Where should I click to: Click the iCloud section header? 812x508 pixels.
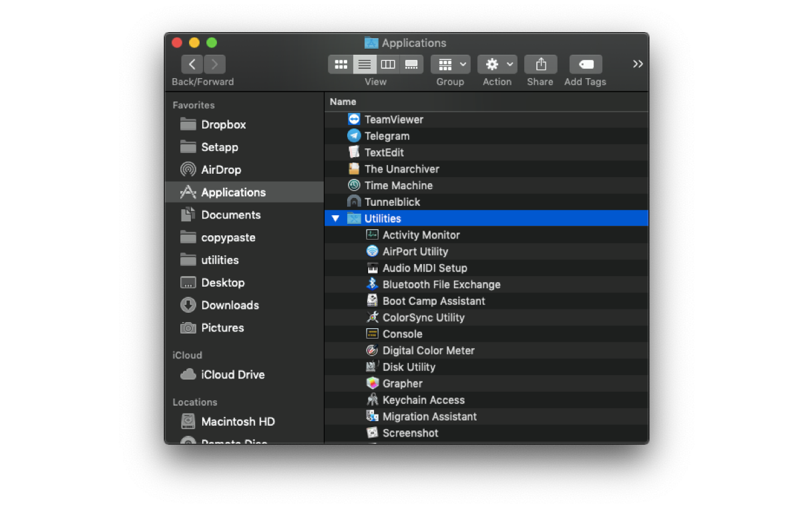click(187, 355)
